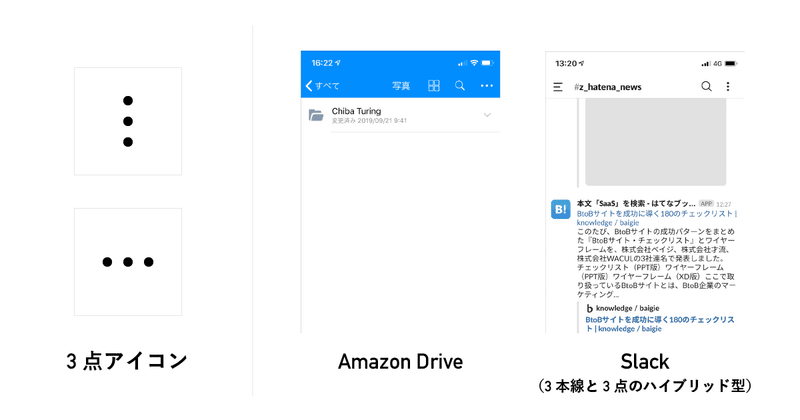800x420 pixels.
Task: Click the Hatena B! app avatar
Action: [x=560, y=209]
